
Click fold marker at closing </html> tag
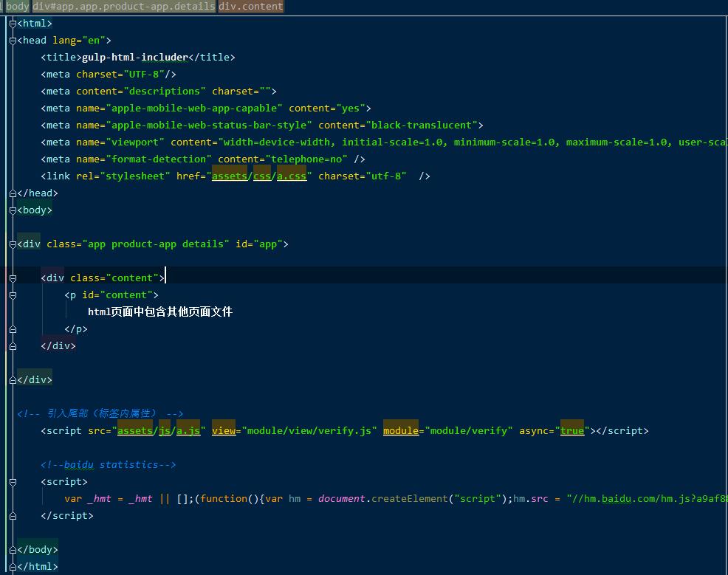[x=13, y=567]
